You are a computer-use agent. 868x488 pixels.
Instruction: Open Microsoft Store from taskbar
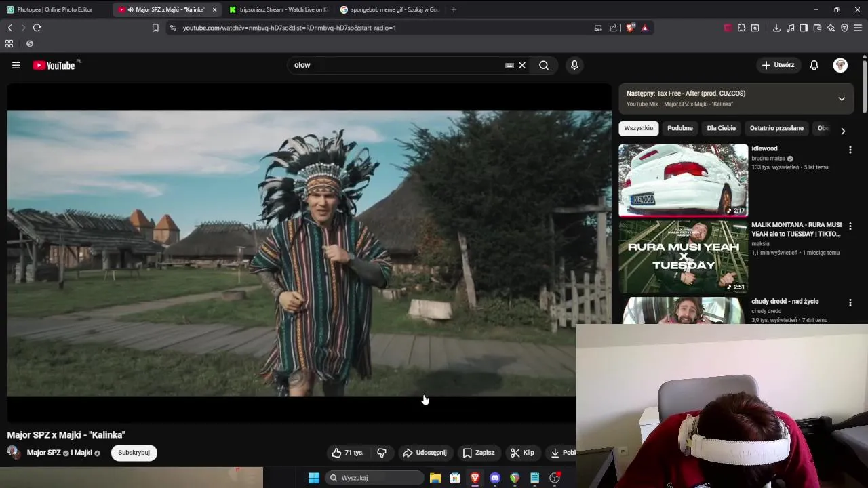click(x=455, y=478)
